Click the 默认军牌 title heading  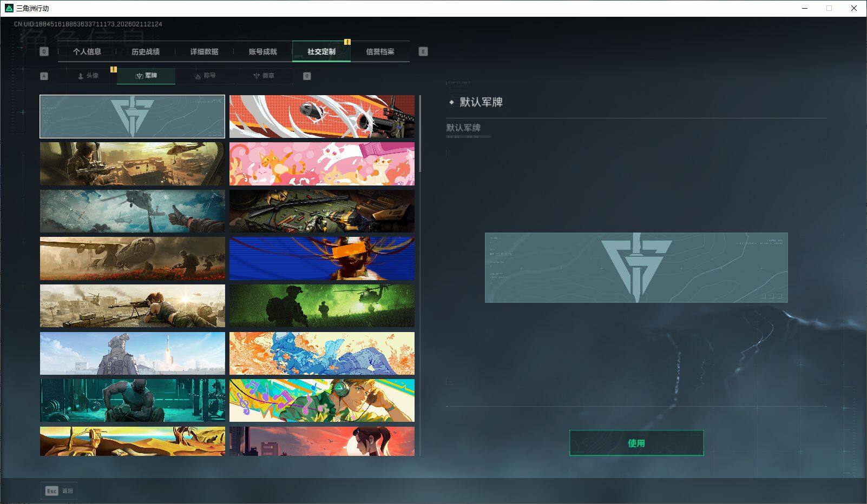[x=481, y=102]
